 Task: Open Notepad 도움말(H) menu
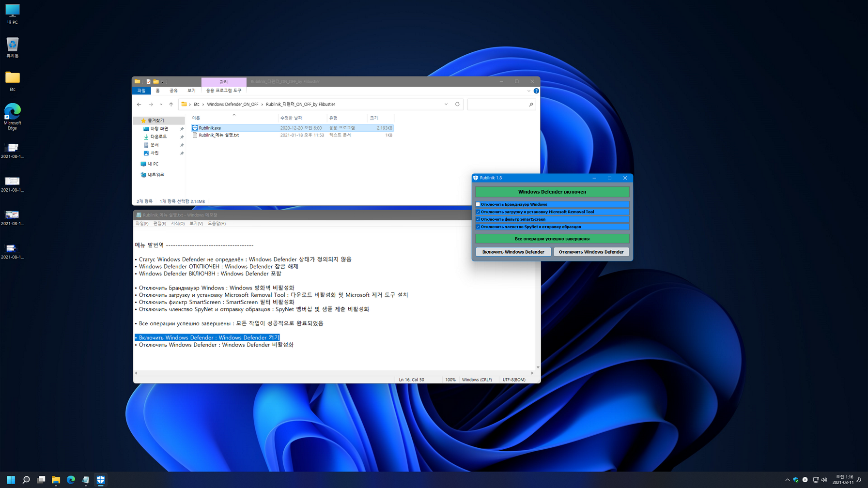pos(217,223)
